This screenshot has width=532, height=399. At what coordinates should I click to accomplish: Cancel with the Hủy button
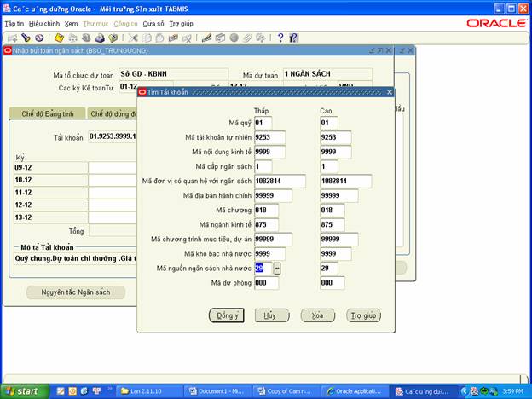tap(272, 315)
